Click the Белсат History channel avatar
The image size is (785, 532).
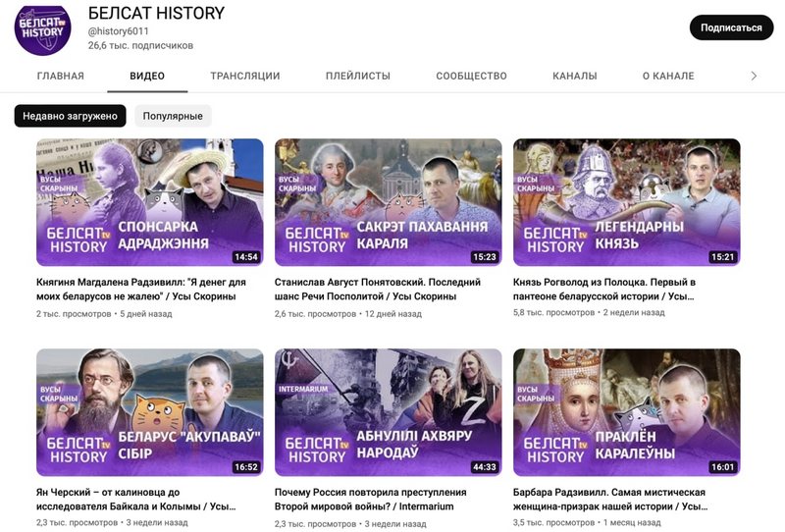pos(42,28)
